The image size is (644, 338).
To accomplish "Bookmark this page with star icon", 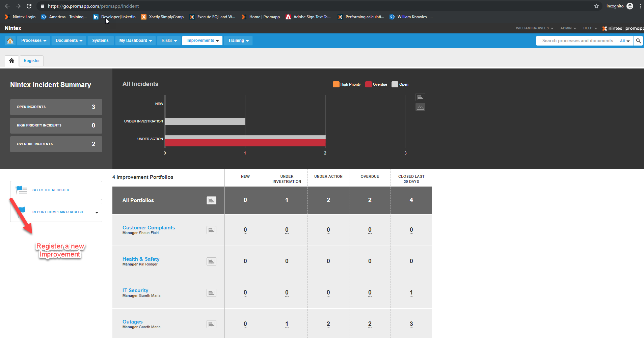I will [x=596, y=6].
